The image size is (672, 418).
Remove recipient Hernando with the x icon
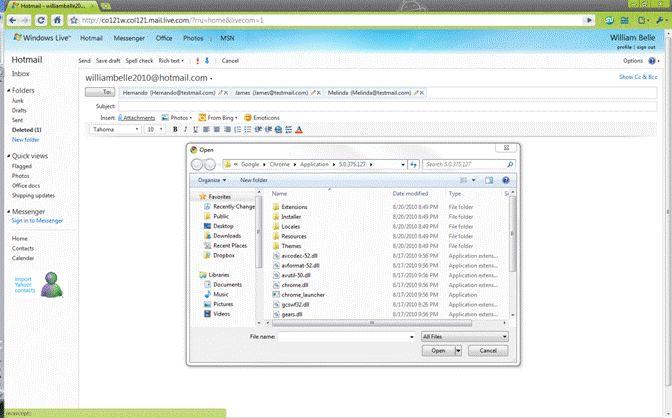click(227, 92)
